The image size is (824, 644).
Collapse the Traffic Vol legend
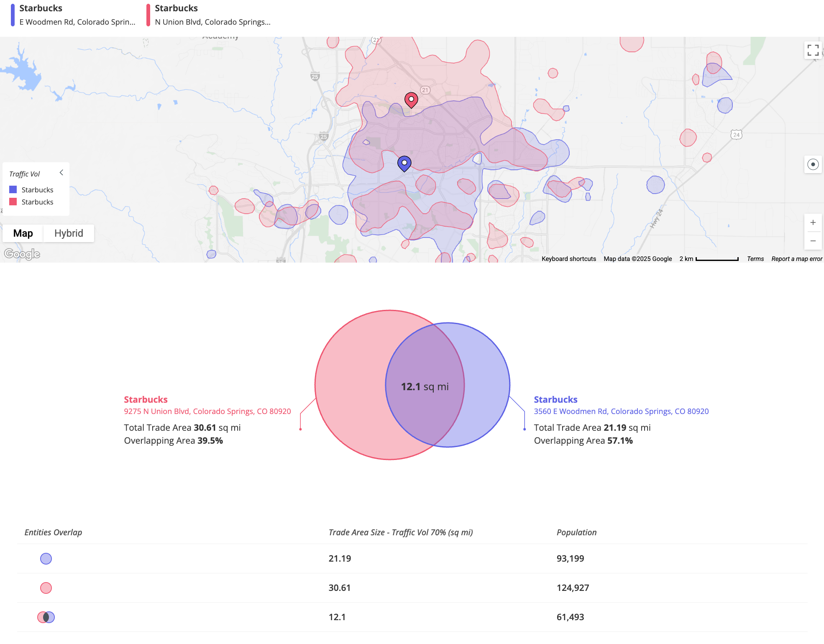coord(61,172)
